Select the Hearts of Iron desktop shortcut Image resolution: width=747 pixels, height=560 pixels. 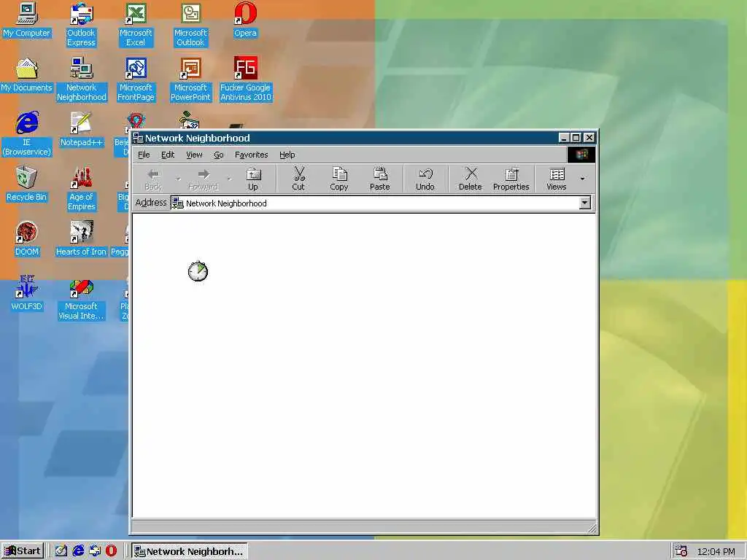(81, 239)
